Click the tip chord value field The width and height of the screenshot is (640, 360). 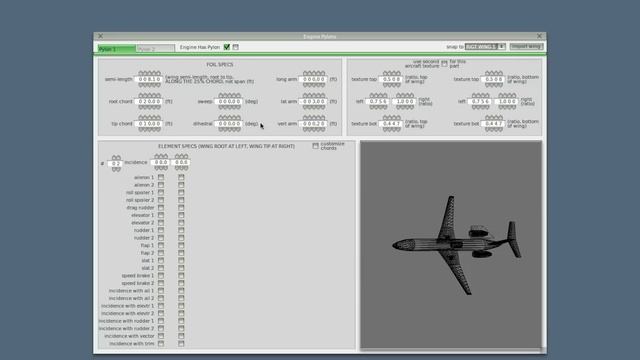click(x=149, y=124)
